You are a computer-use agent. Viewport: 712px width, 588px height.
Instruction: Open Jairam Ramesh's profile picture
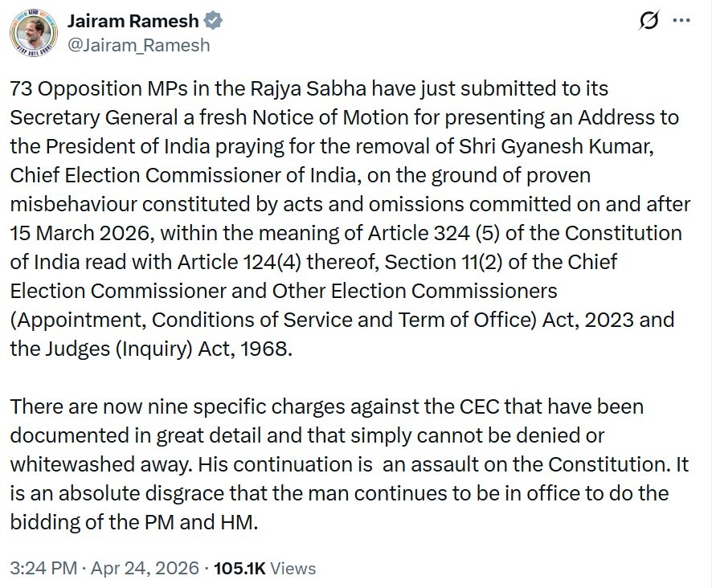click(x=35, y=34)
